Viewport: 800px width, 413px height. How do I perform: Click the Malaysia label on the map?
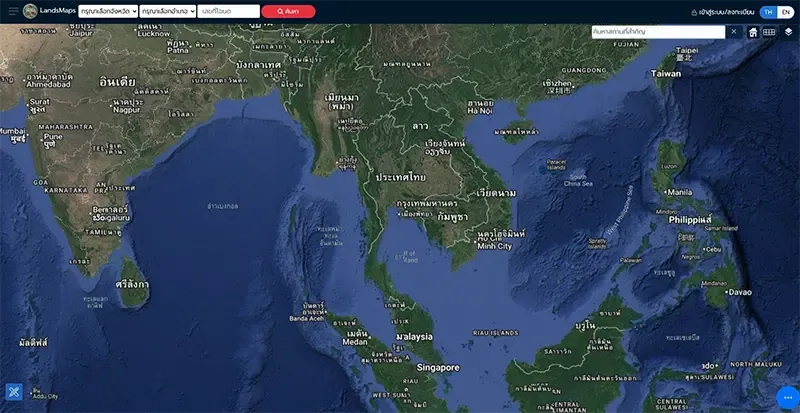pyautogui.click(x=414, y=337)
